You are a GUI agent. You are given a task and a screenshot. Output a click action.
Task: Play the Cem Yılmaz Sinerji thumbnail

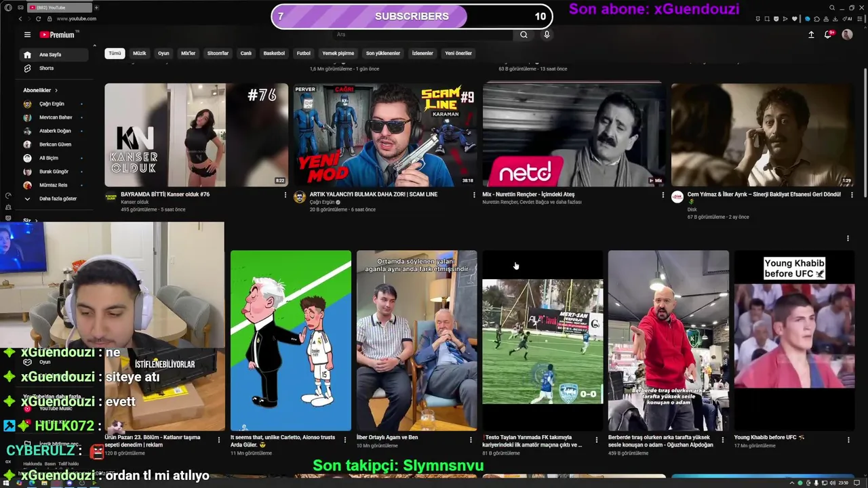pos(763,134)
